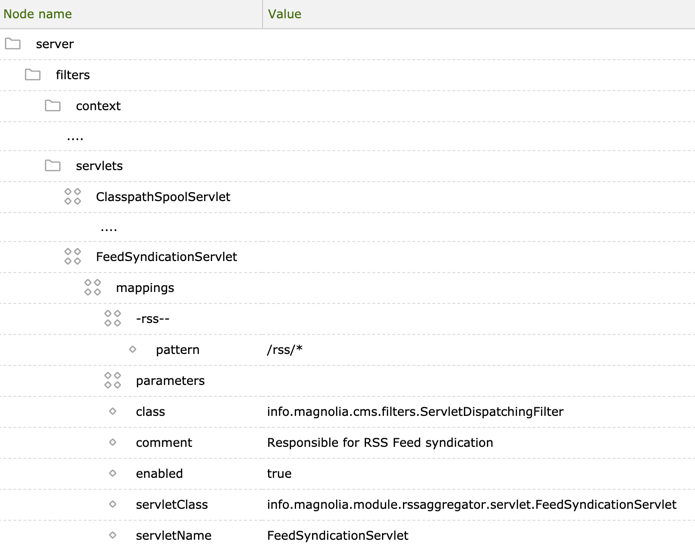Select the mappings node
Image resolution: width=695 pixels, height=550 pixels.
pyautogui.click(x=145, y=289)
